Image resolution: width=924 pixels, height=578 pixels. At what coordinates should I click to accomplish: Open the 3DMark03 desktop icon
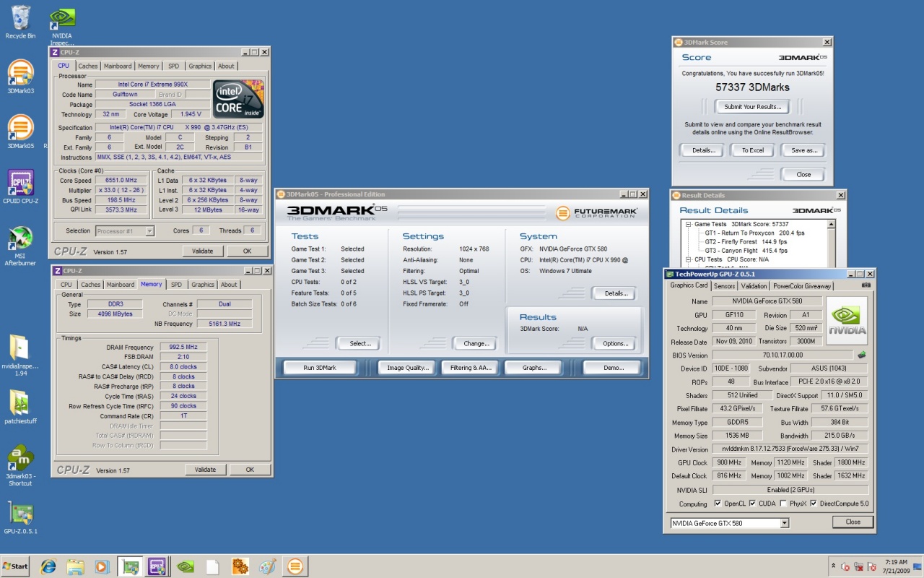click(x=20, y=73)
